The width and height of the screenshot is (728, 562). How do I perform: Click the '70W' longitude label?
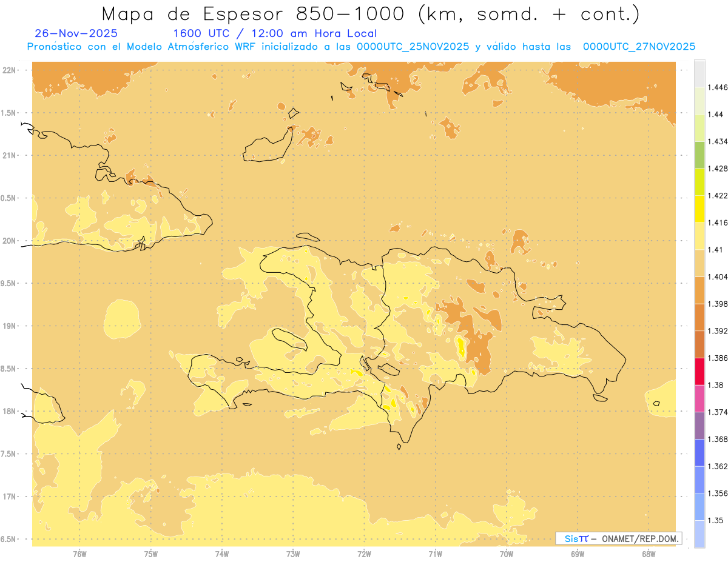(506, 554)
